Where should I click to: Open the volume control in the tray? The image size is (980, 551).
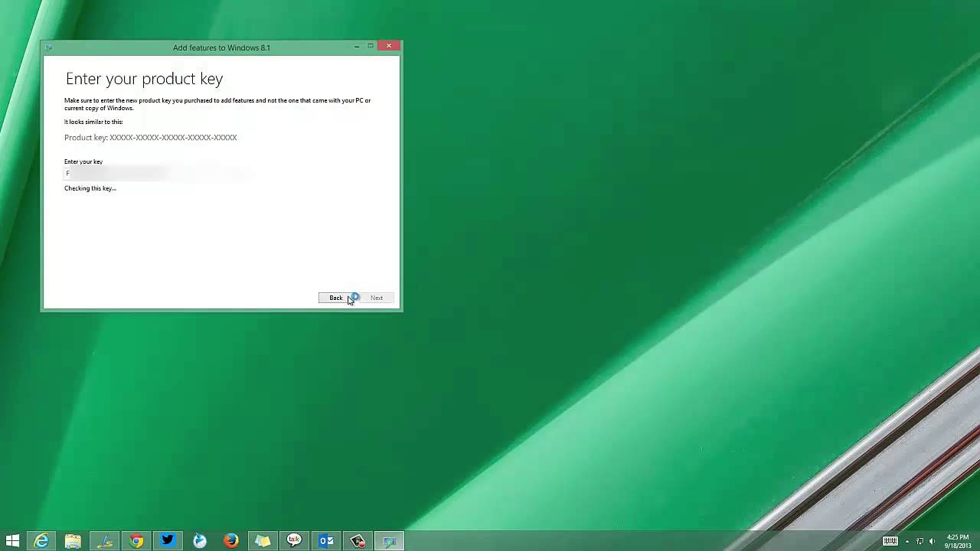[932, 541]
